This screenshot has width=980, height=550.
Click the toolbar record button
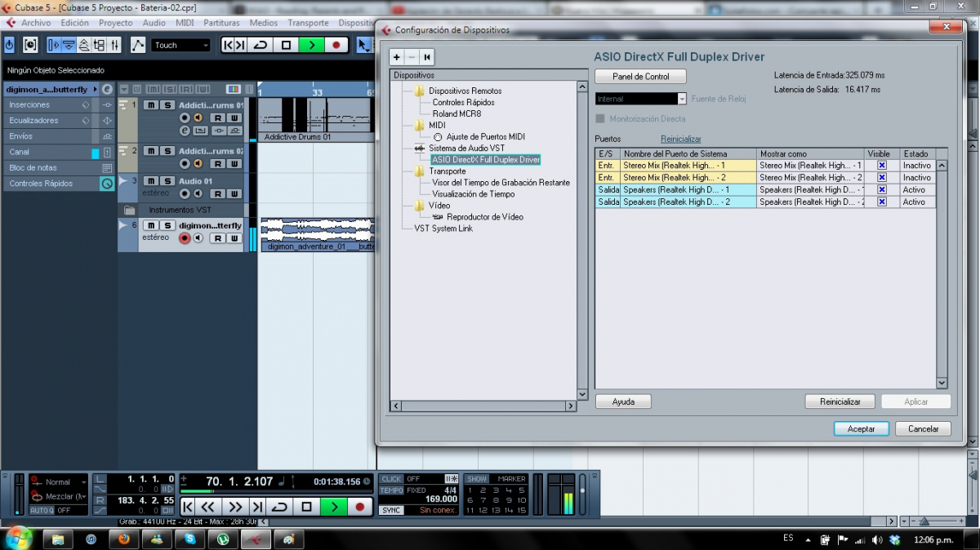[336, 45]
